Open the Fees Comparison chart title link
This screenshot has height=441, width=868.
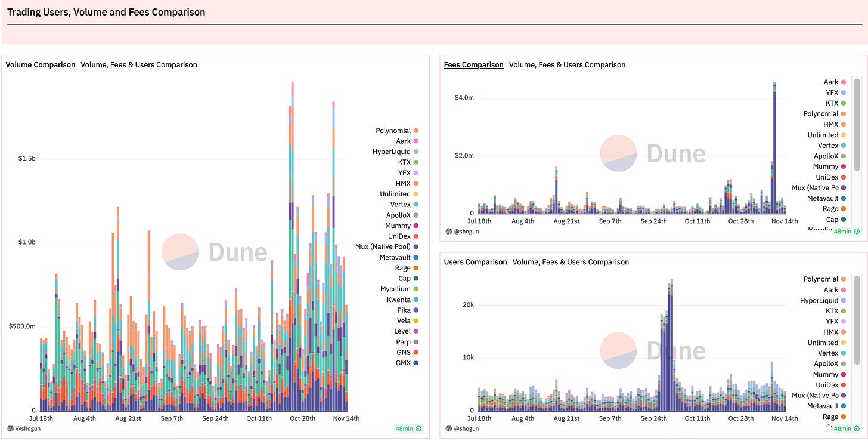474,64
